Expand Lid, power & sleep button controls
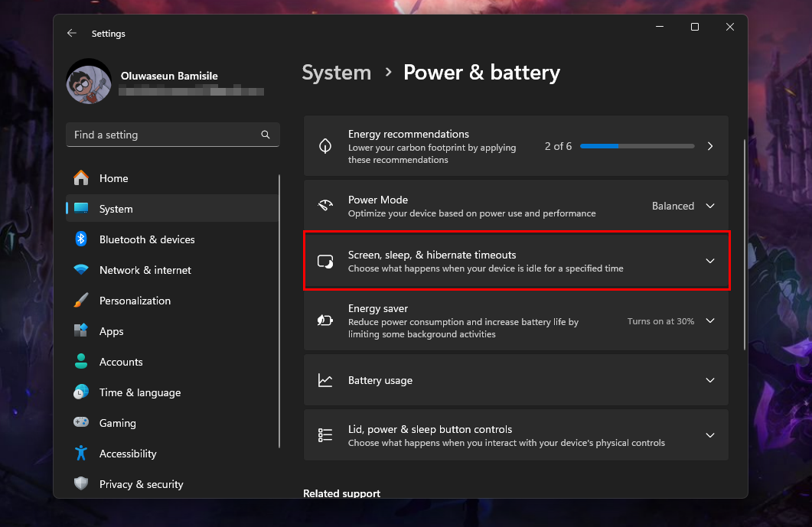This screenshot has height=527, width=812. tap(709, 435)
